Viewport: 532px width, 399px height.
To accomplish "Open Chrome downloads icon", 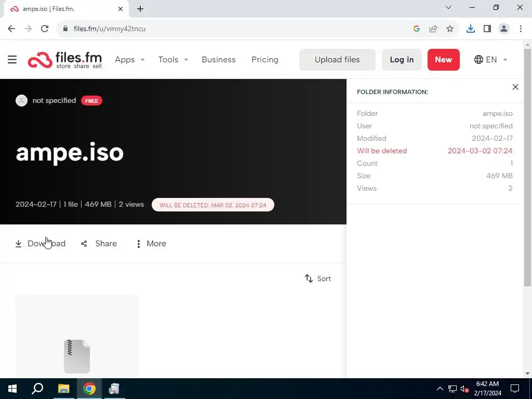I will [471, 29].
